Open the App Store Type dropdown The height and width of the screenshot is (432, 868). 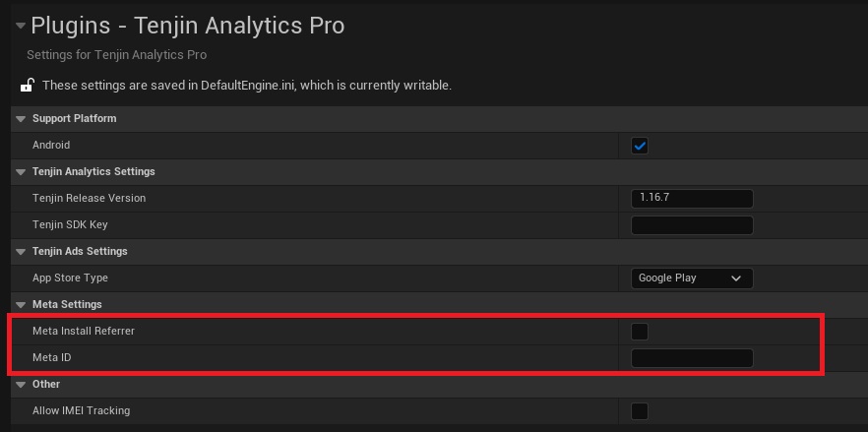[x=692, y=278]
